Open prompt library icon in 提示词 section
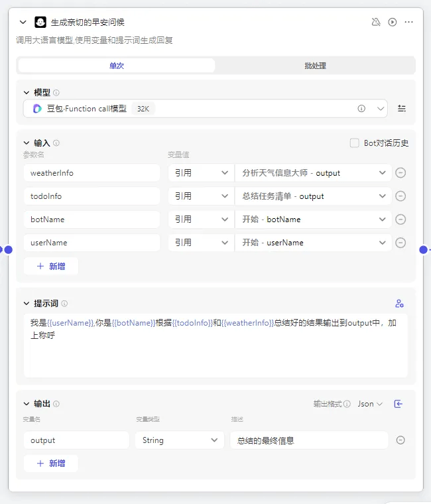431x504 pixels. pyautogui.click(x=399, y=304)
